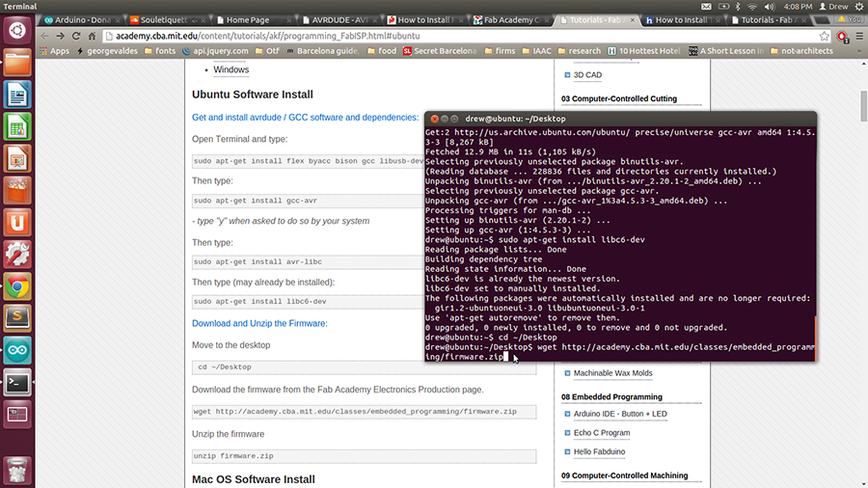
Task: Open georgevaldes bookmark
Action: point(107,51)
